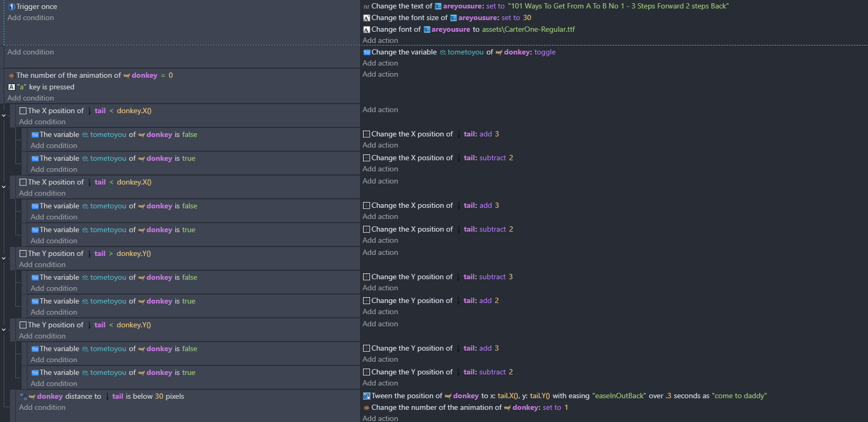This screenshot has height=422, width=868.
Task: Edit the font path assets\CarterOne-Regular.ttf
Action: (528, 30)
